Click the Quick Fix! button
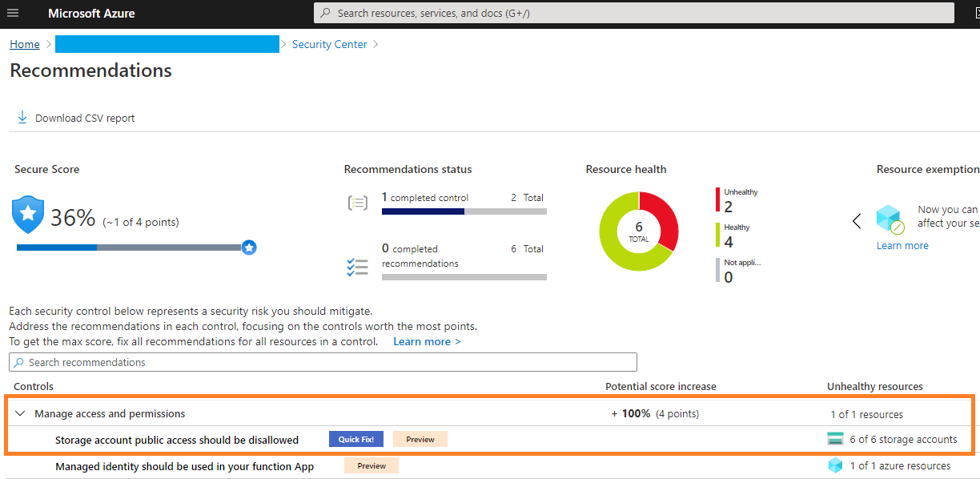 pyautogui.click(x=356, y=439)
